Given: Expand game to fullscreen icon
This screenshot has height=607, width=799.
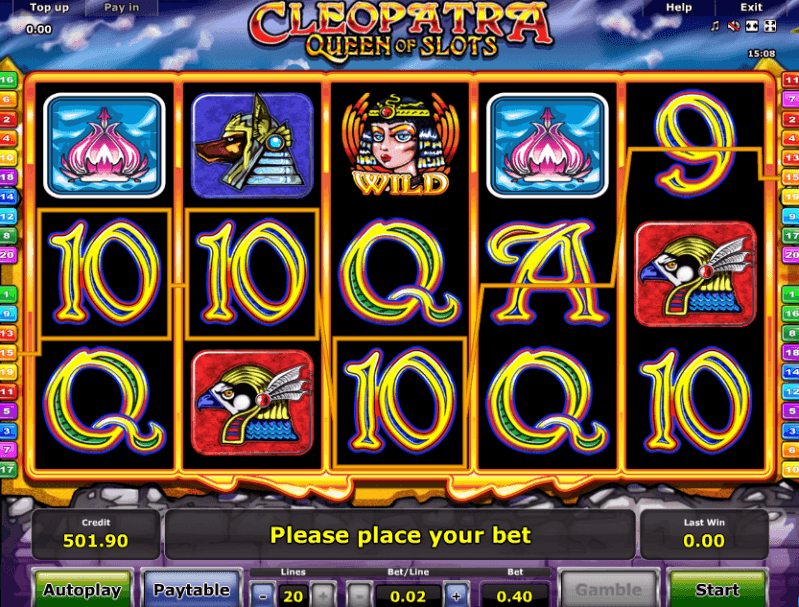Looking at the screenshot, I should click(770, 26).
